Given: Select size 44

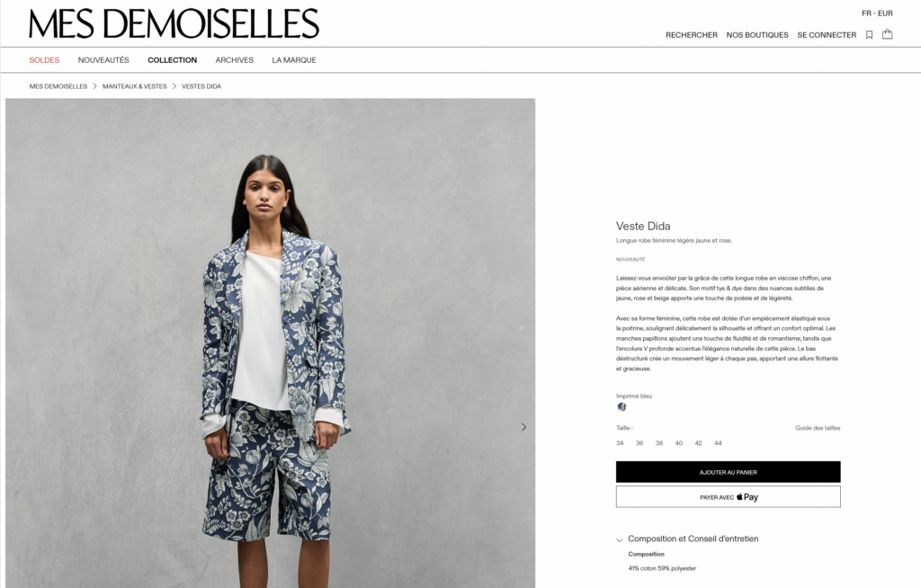Looking at the screenshot, I should 718,443.
